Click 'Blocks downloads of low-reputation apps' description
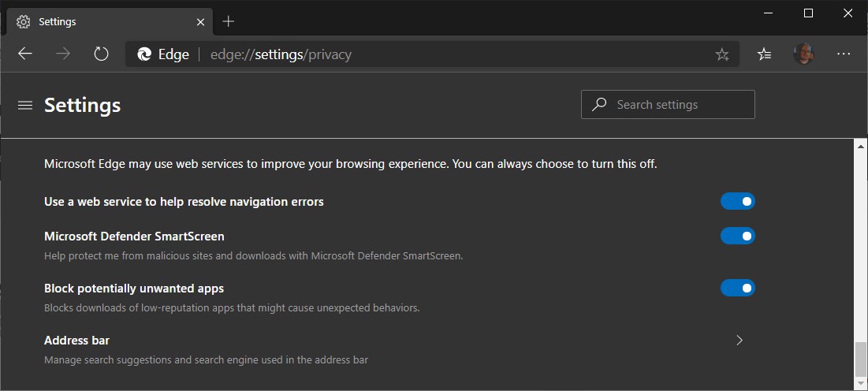This screenshot has width=868, height=391. (232, 308)
